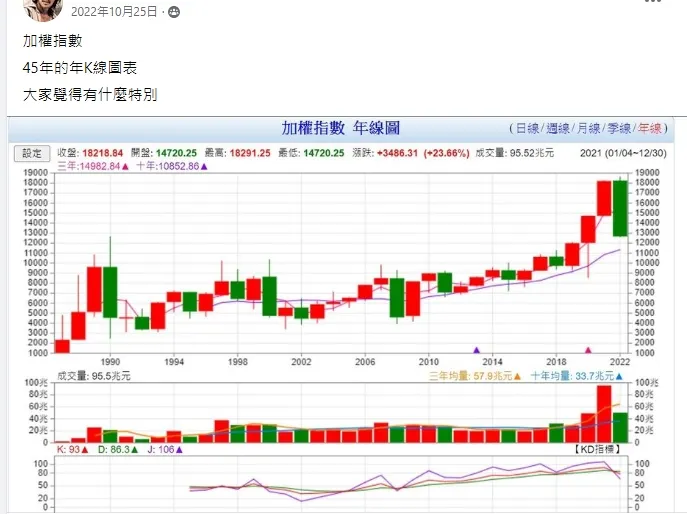Switch to 週線 weekly chart view
The width and height of the screenshot is (687, 514).
[558, 128]
